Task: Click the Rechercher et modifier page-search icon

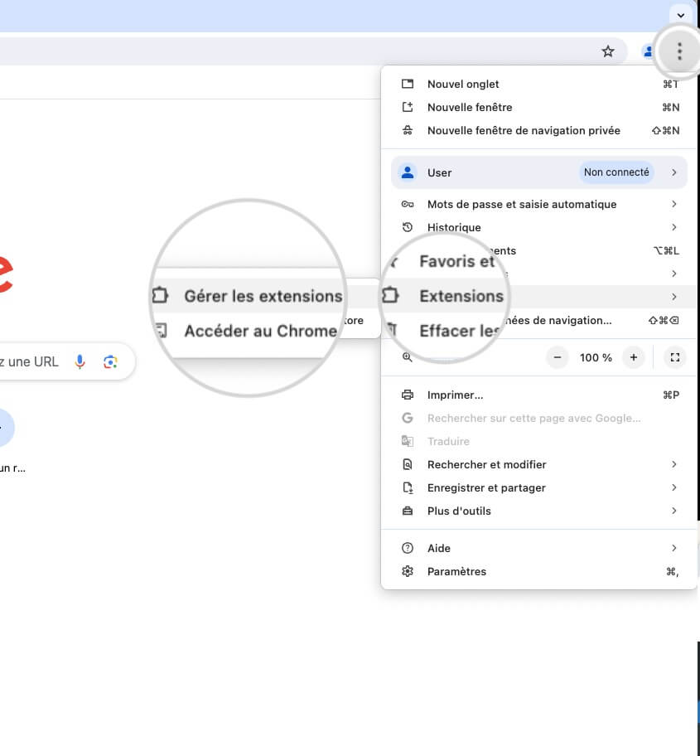Action: [408, 464]
